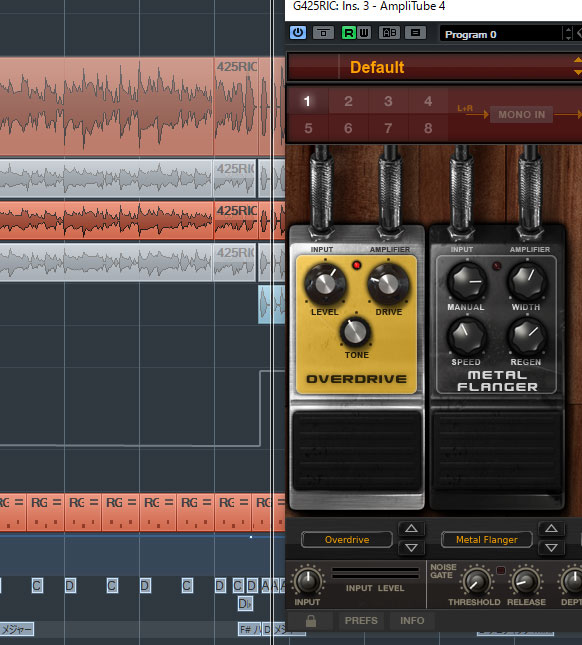Toggle the plugin power/bypass button
Screen dimensions: 582x645
click(298, 32)
